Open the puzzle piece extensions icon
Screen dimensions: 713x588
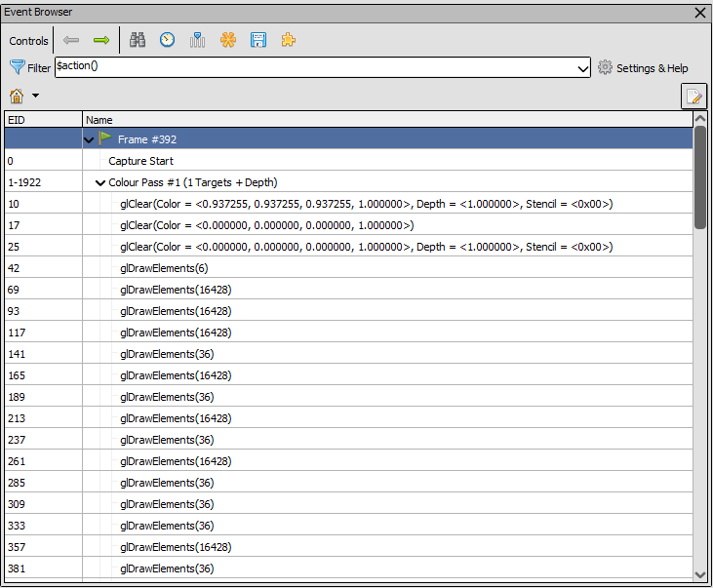pos(289,40)
